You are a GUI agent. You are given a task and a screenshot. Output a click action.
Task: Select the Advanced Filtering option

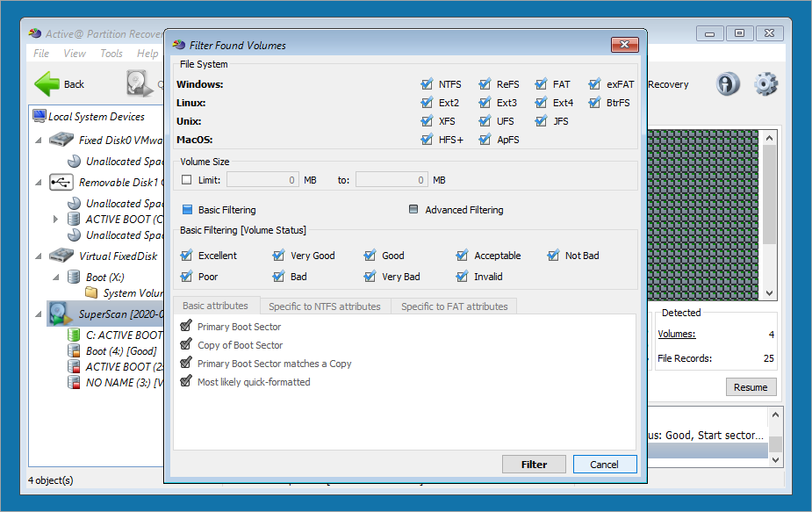tap(413, 209)
